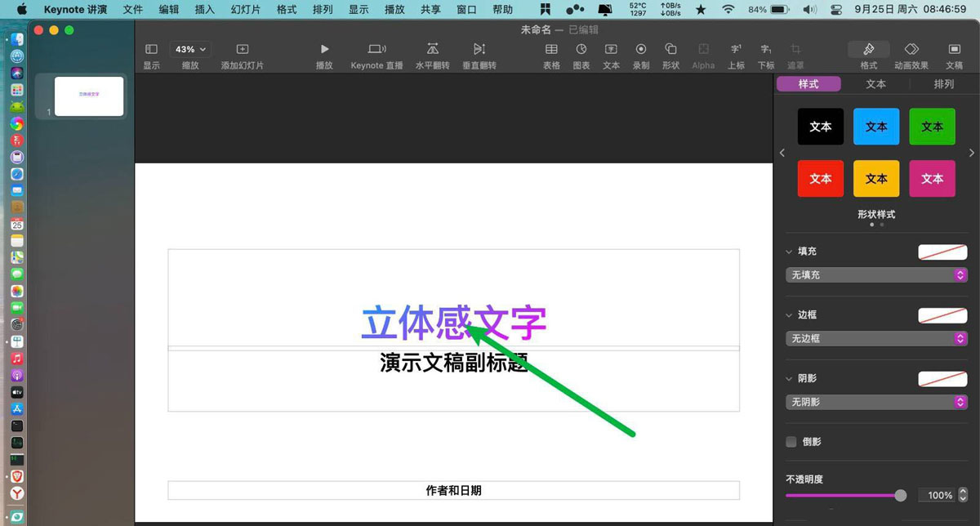
Task: Apply the blue 文本 shape style
Action: coord(876,127)
